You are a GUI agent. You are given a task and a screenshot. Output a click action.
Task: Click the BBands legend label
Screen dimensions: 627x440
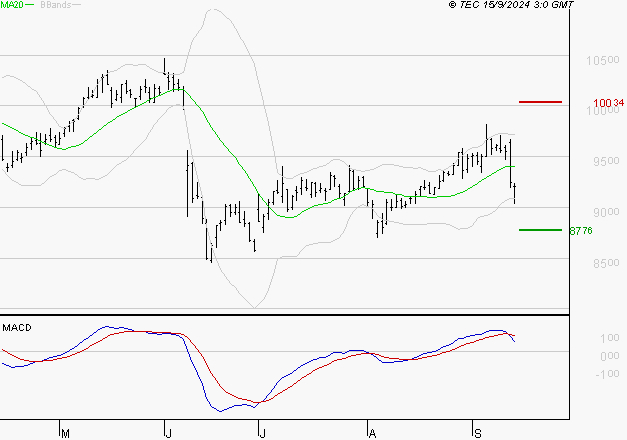click(56, 4)
